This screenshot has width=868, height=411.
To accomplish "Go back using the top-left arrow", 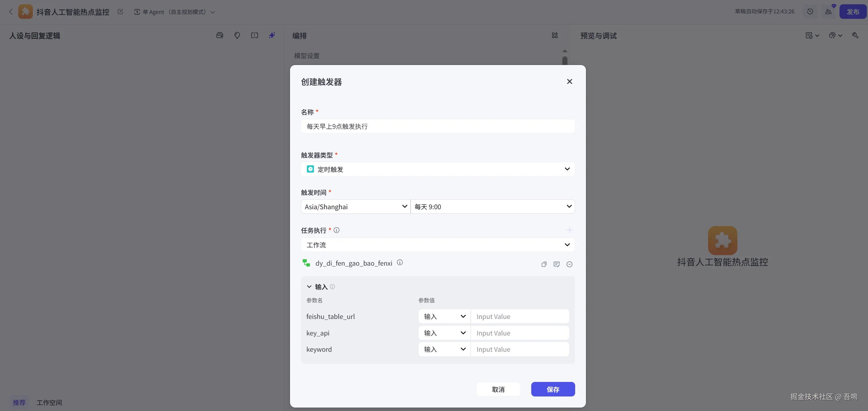I will [x=11, y=12].
